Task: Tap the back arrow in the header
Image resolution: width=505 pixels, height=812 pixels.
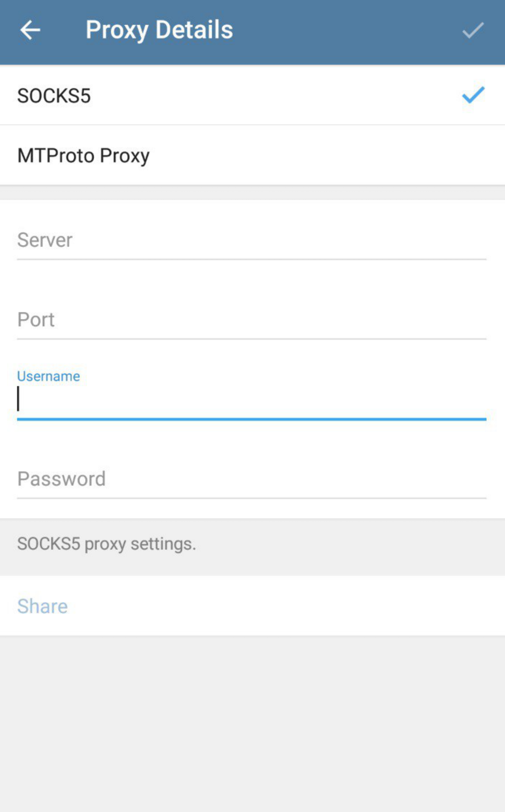Action: pyautogui.click(x=30, y=30)
